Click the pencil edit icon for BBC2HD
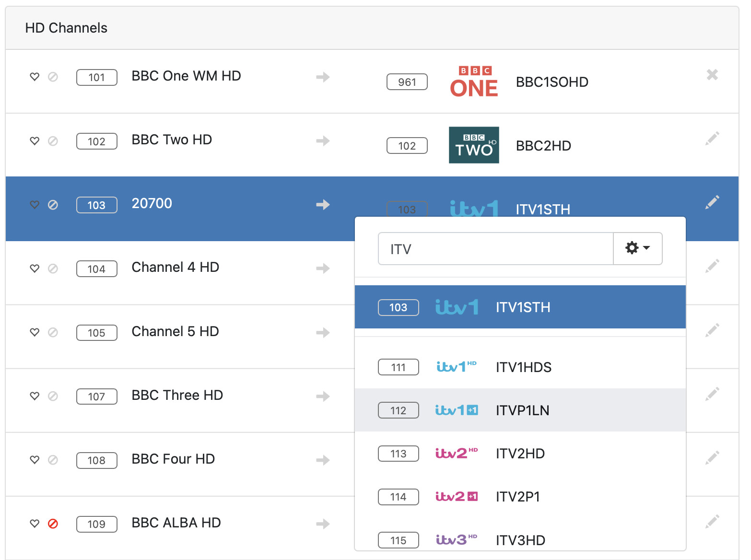Image resolution: width=751 pixels, height=560 pixels. point(712,139)
